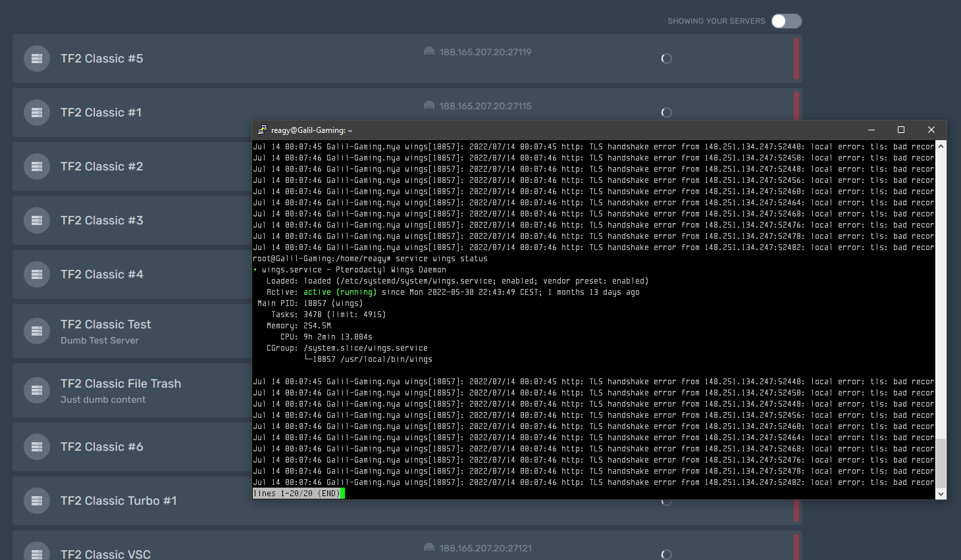
Task: Select the address 188.165.207.20:27115
Action: tap(486, 106)
